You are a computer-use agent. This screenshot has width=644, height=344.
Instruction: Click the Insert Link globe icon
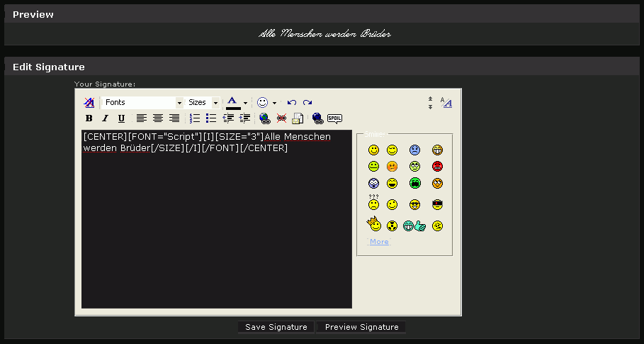pos(264,118)
